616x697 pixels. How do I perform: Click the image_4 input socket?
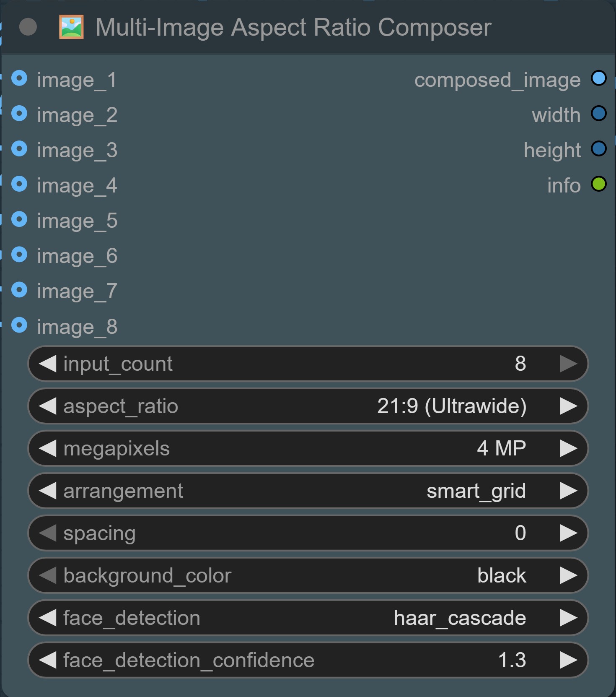19,184
